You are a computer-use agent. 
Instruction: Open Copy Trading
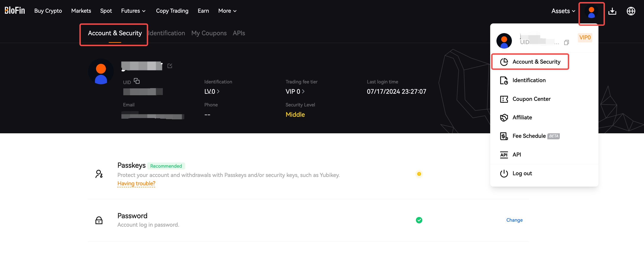(x=172, y=11)
